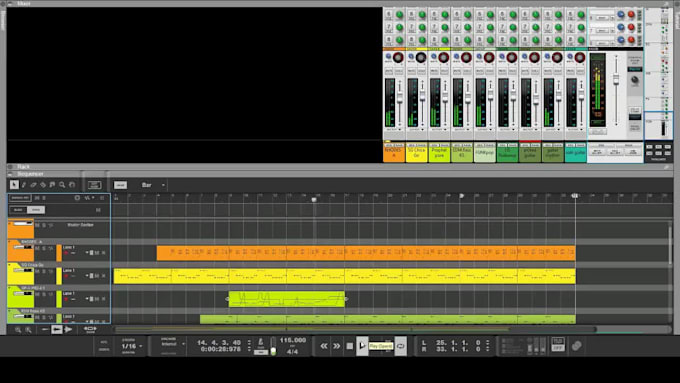Select the FUNKpop mixer channel label
The height and width of the screenshot is (383, 680).
[x=484, y=153]
